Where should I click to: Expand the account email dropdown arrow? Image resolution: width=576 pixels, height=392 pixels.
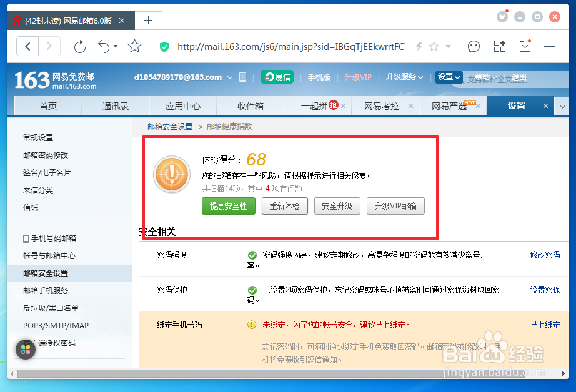point(230,77)
